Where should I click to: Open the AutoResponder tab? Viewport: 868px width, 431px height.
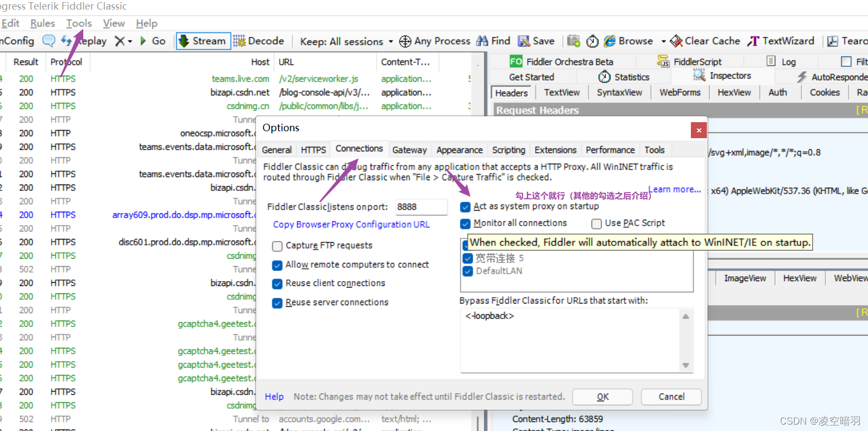[833, 77]
